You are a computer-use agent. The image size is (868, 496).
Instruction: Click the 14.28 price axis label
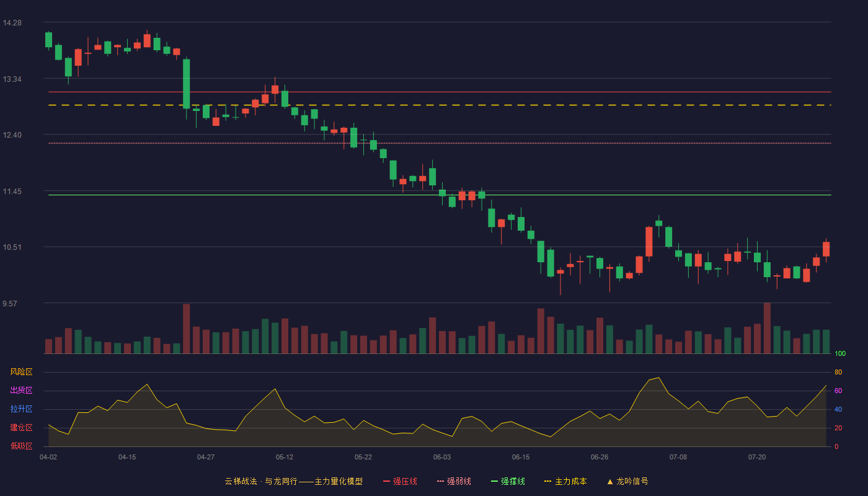[12, 23]
